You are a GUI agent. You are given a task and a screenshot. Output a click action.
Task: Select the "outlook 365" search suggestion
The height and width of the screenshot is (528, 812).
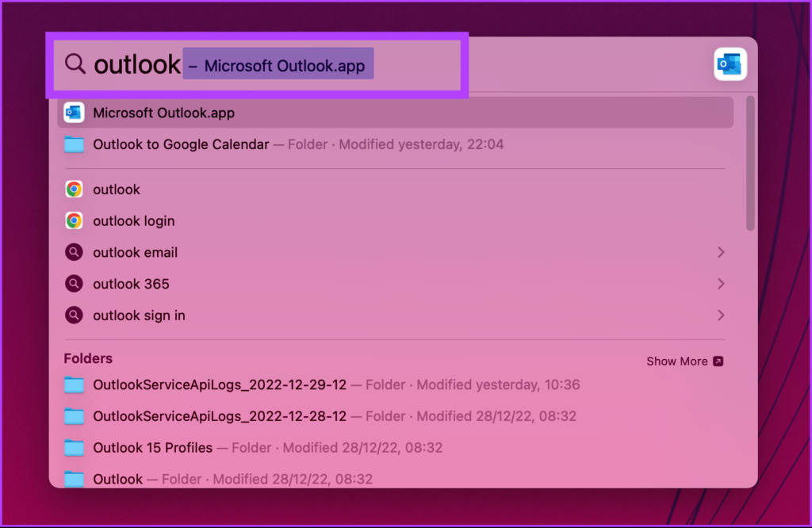point(395,284)
